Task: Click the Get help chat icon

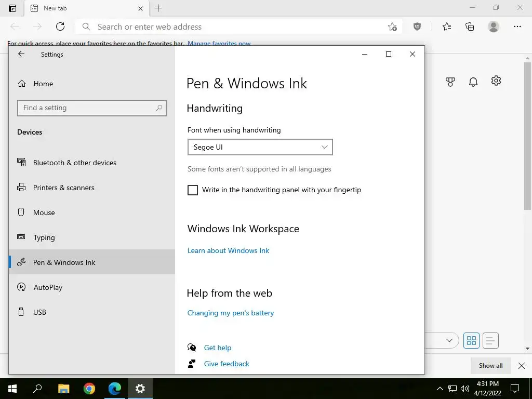Action: click(192, 348)
